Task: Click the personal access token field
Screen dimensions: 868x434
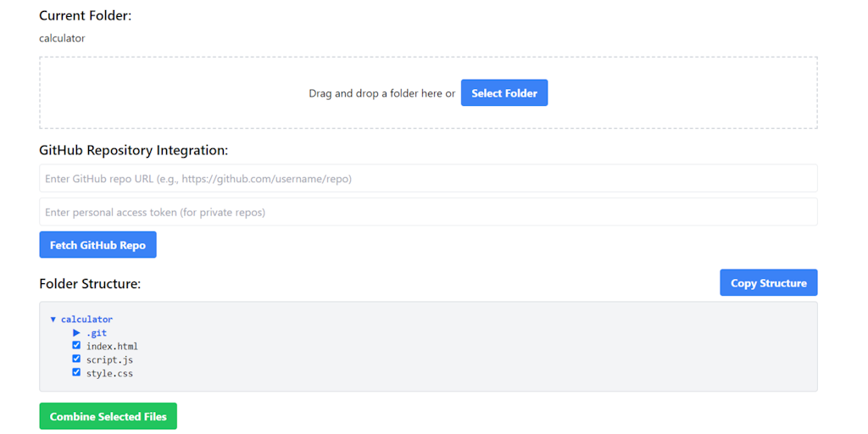Action: point(428,212)
